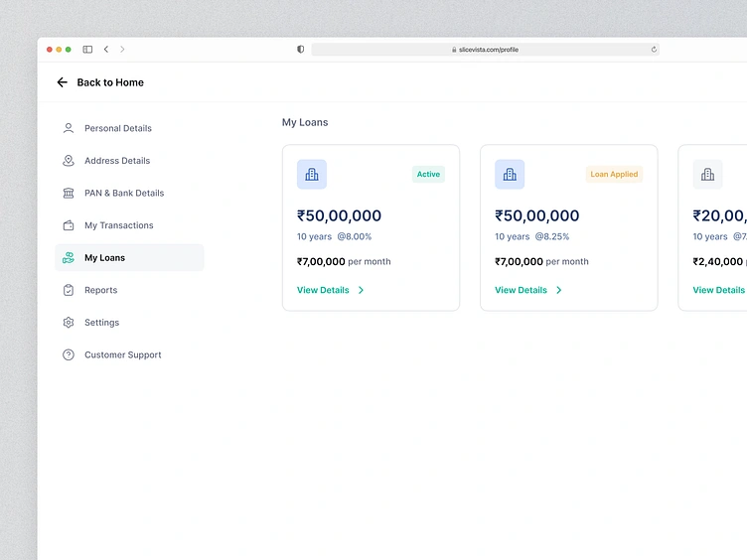Viewport: 747px width, 560px height.
Task: Click building icon on Active loan card
Action: click(312, 175)
